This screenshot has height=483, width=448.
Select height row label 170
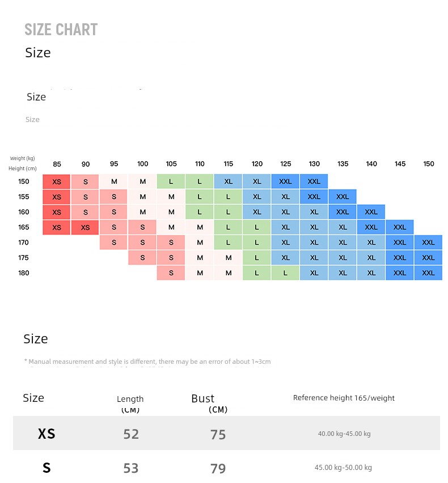pos(23,242)
